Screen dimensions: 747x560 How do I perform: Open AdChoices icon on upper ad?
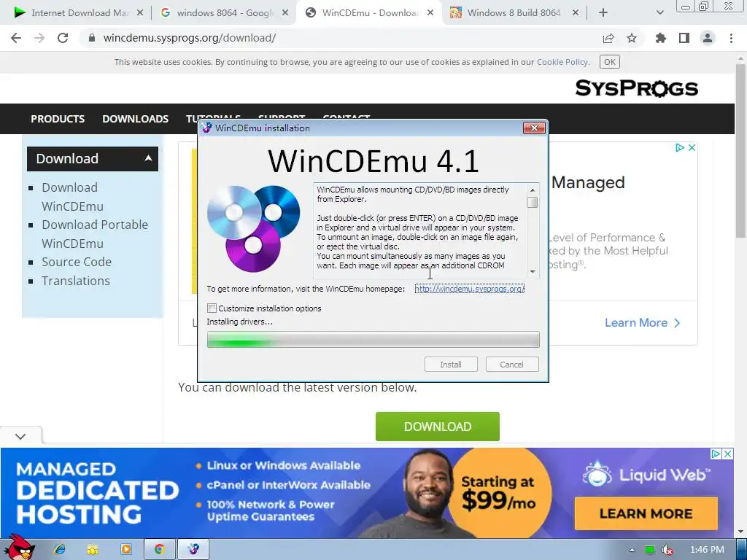tap(680, 147)
